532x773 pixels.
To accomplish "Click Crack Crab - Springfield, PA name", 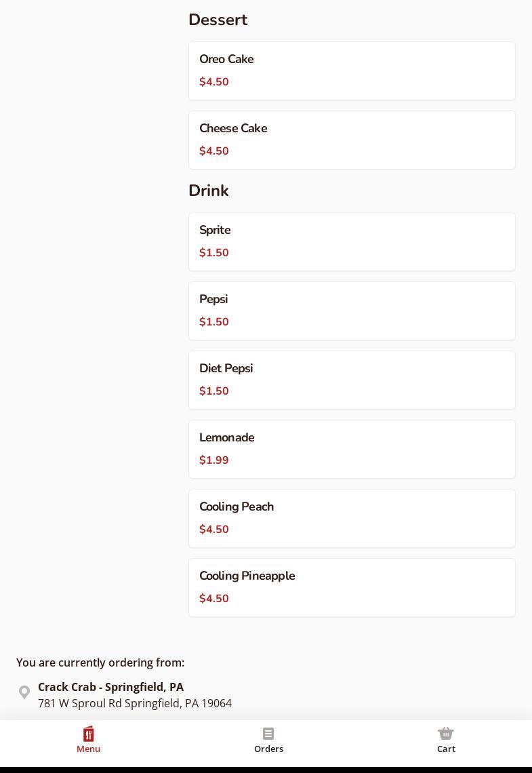I will click(x=110, y=687).
